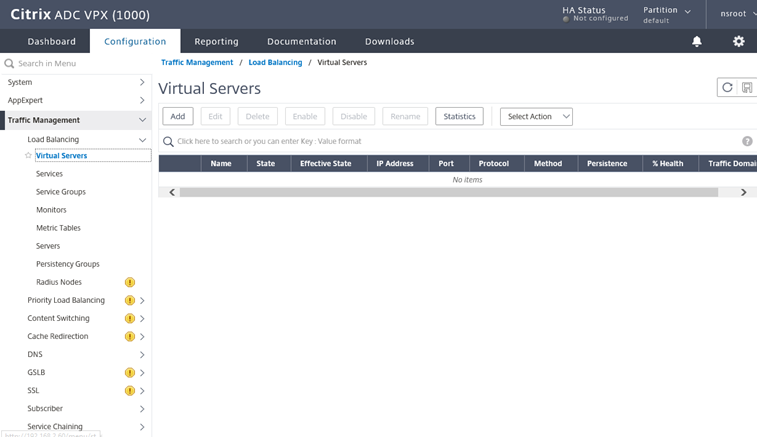757x437 pixels.
Task: Click warning icon next to Radius Nodes
Action: point(130,282)
